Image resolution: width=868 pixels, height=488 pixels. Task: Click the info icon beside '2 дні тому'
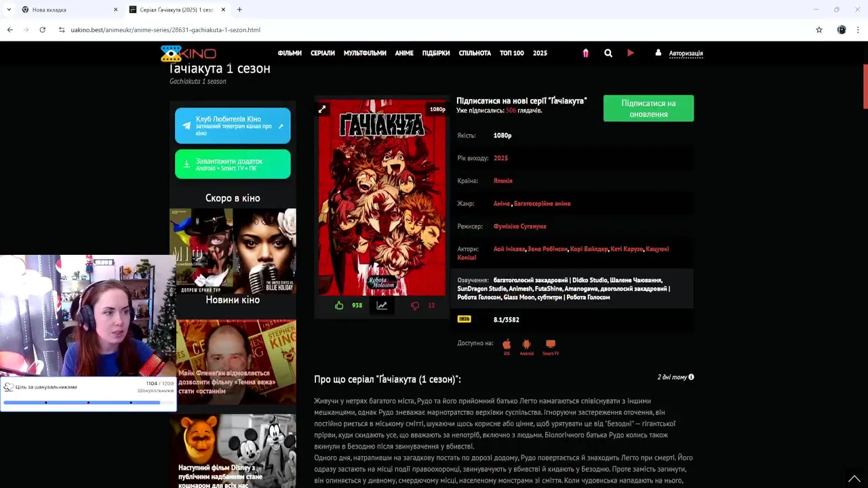point(691,377)
